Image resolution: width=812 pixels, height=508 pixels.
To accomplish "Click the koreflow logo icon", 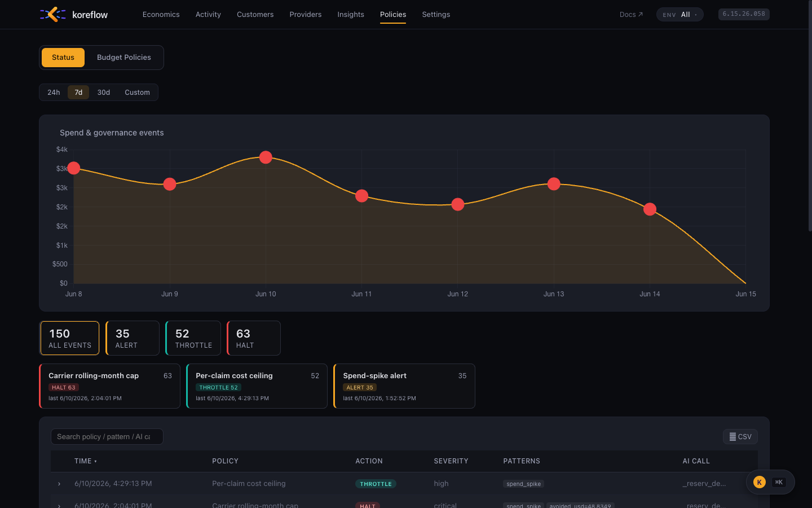I will 52,14.
